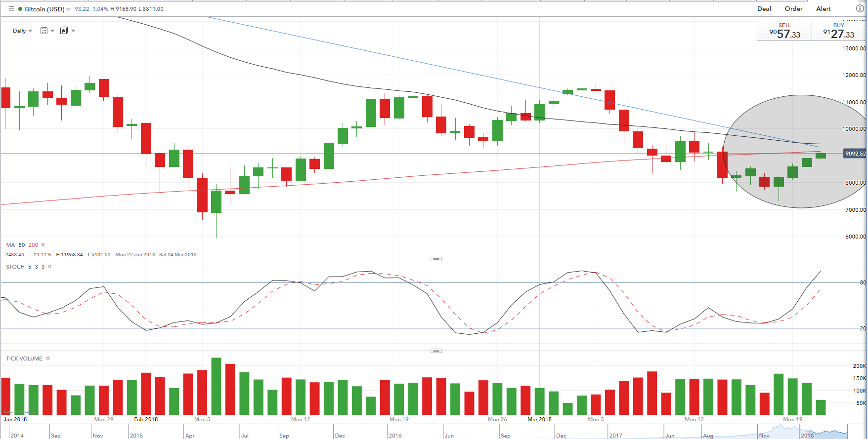
Task: Open the Daily timeframe dropdown
Action: point(22,31)
